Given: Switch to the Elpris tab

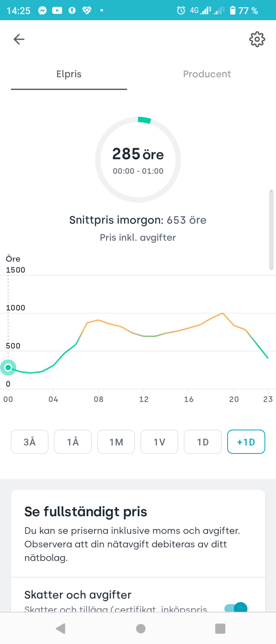Looking at the screenshot, I should pyautogui.click(x=69, y=74).
